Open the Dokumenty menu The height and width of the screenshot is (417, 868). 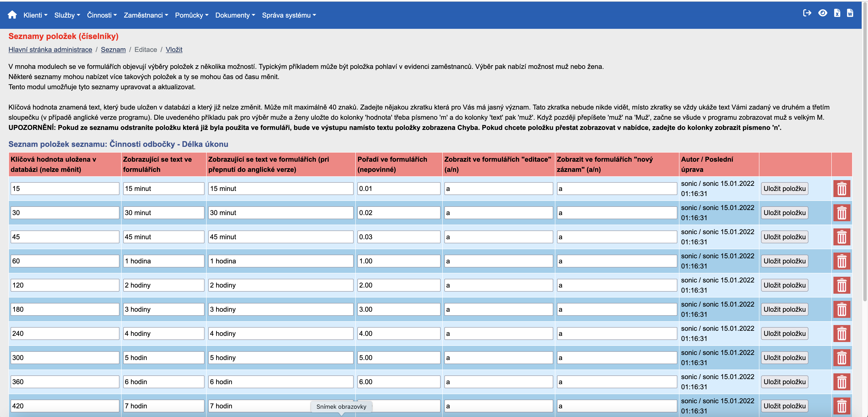coord(235,15)
